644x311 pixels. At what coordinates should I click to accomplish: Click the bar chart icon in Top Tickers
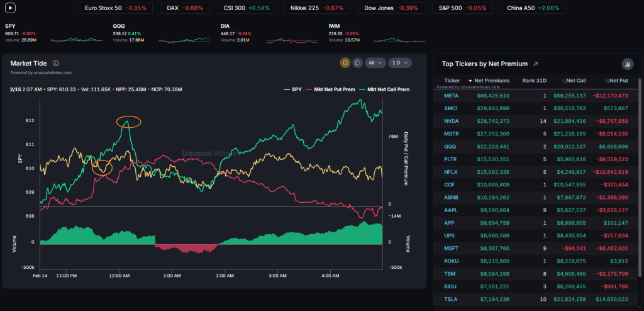point(626,64)
